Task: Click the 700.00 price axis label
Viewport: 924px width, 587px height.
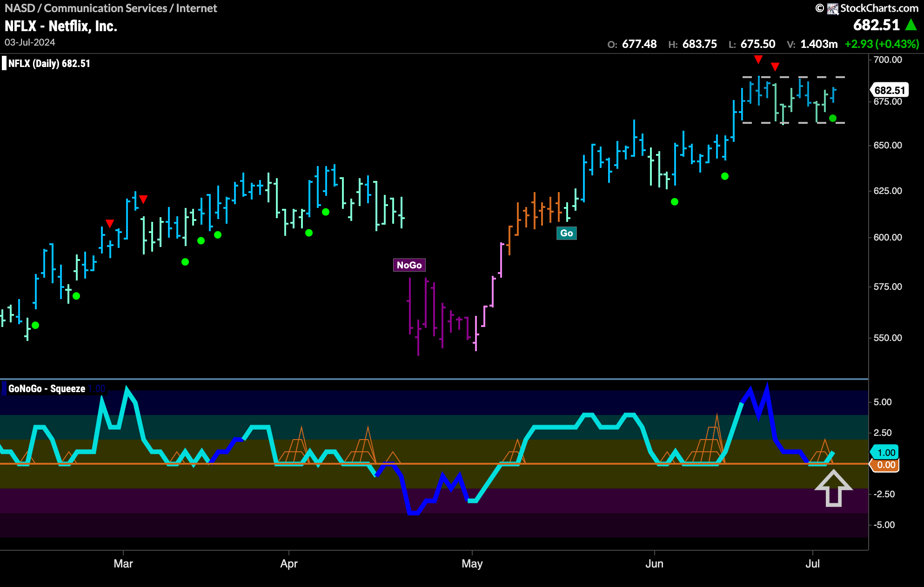Action: 888,60
